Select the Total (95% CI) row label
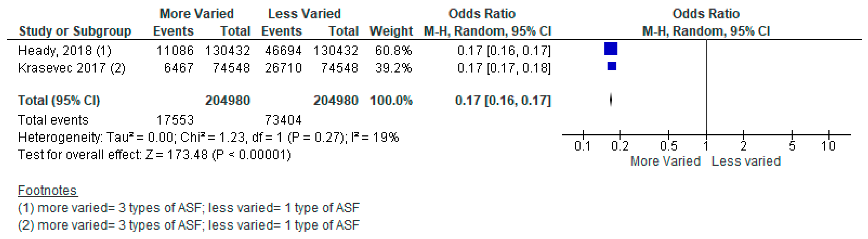868x239 pixels. [x=59, y=101]
